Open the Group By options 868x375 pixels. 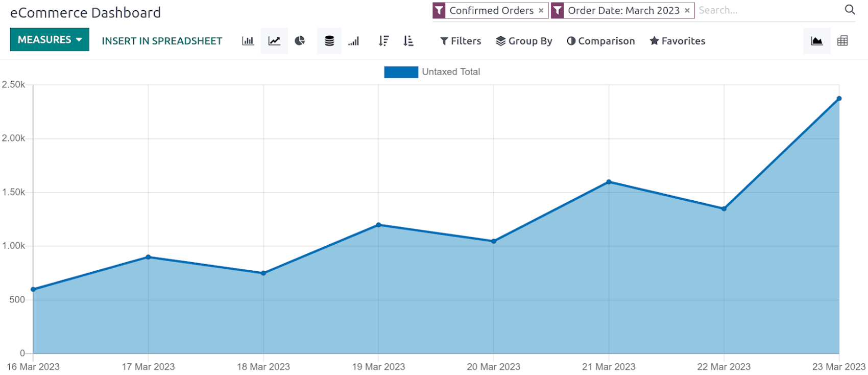click(524, 41)
